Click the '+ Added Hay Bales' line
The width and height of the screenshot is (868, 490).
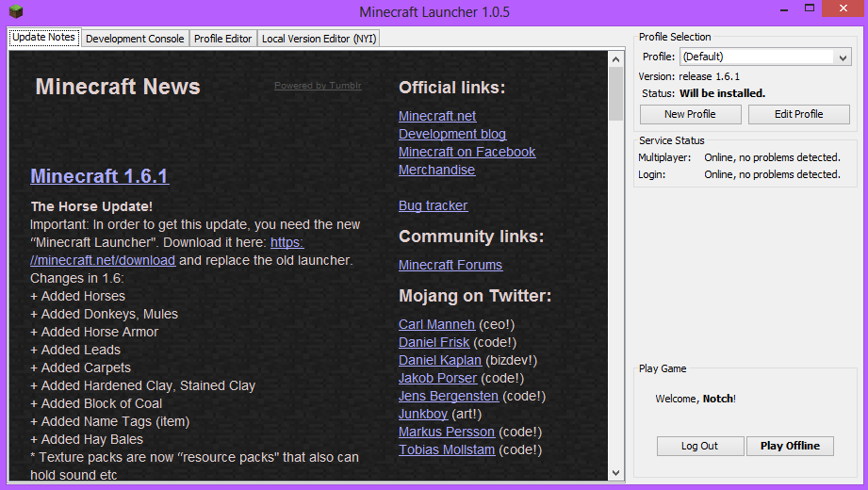click(87, 439)
